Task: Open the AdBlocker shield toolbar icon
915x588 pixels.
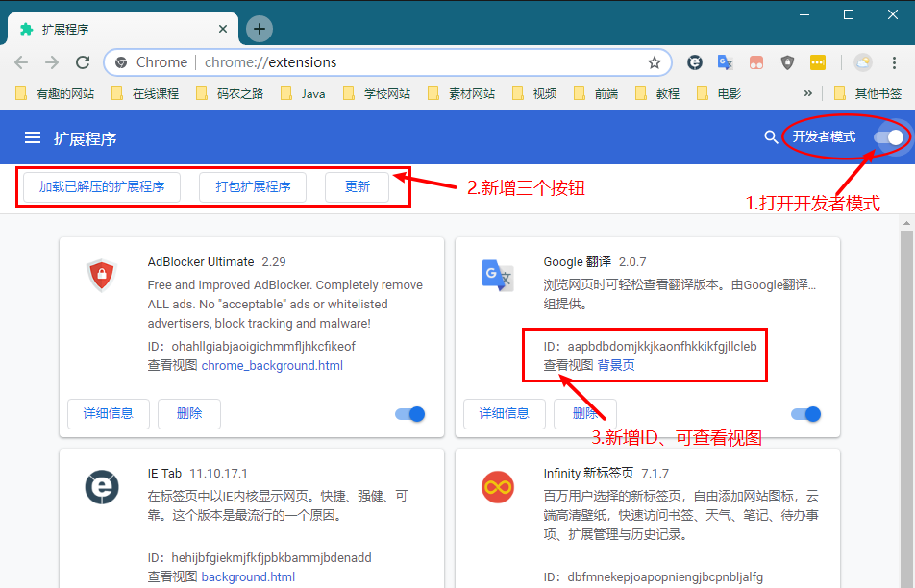Action: point(787,62)
